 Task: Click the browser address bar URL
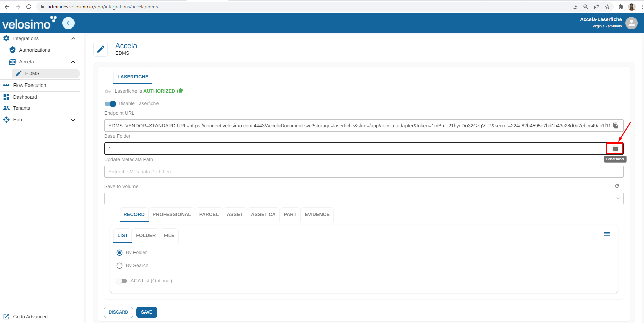click(x=103, y=7)
